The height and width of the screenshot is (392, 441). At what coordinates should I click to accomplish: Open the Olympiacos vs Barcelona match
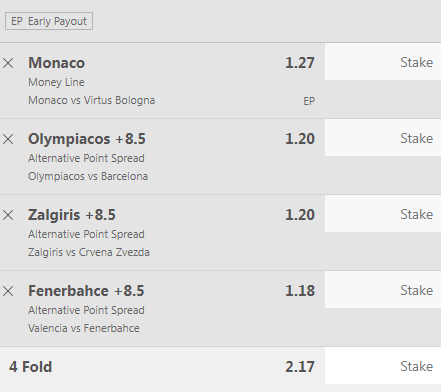pyautogui.click(x=88, y=176)
